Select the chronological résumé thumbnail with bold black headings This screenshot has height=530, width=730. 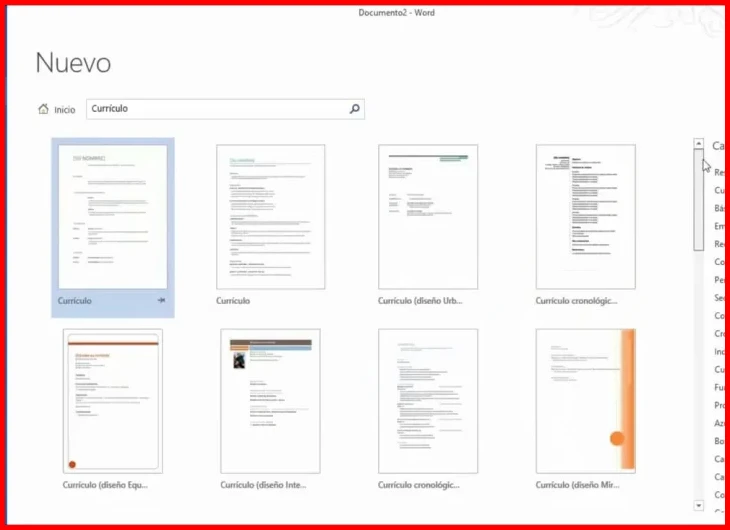(x=586, y=217)
